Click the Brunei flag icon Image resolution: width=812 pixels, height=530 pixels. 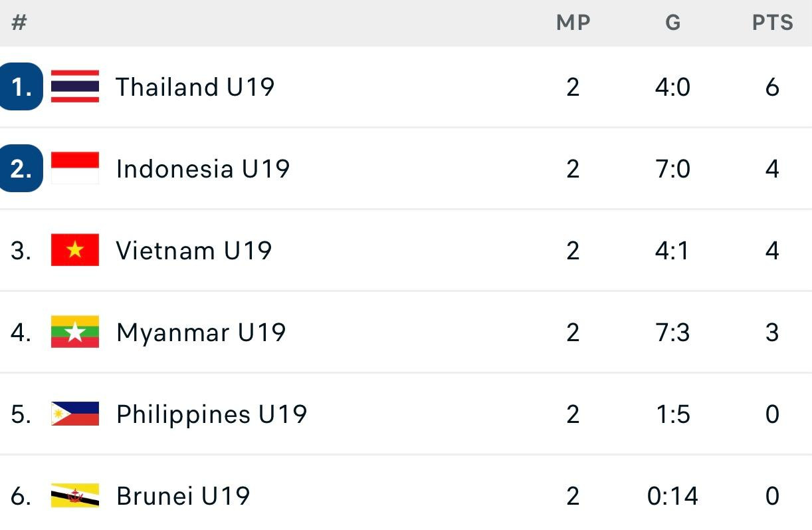point(75,495)
